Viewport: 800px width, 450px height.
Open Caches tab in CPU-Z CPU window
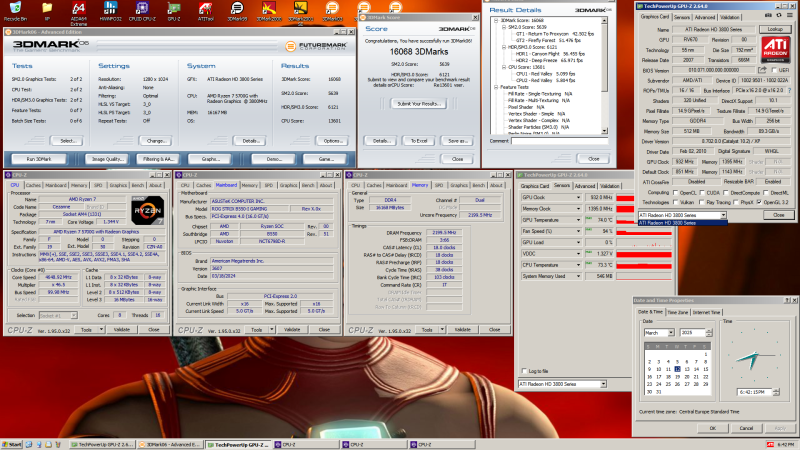[x=33, y=185]
